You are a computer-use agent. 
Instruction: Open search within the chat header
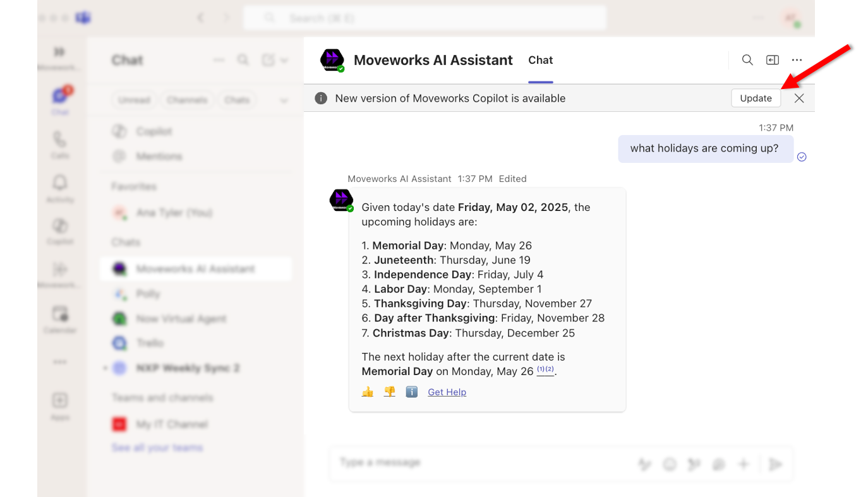747,60
